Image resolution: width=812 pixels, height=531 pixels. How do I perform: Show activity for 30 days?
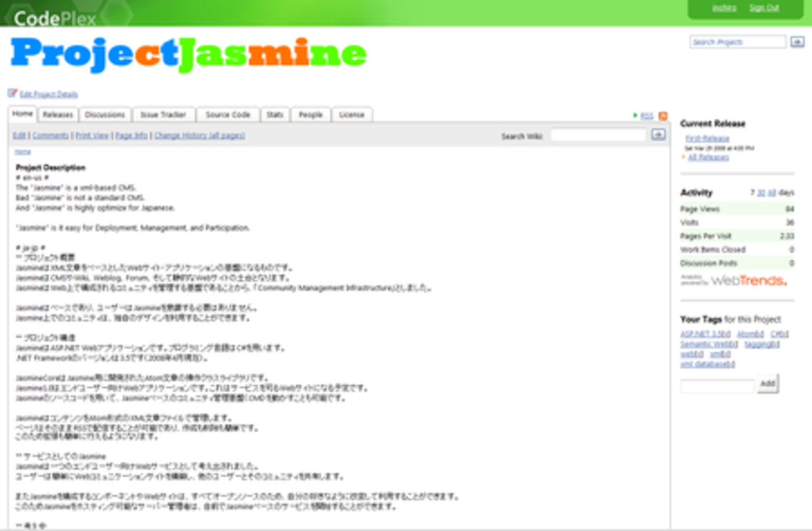761,193
